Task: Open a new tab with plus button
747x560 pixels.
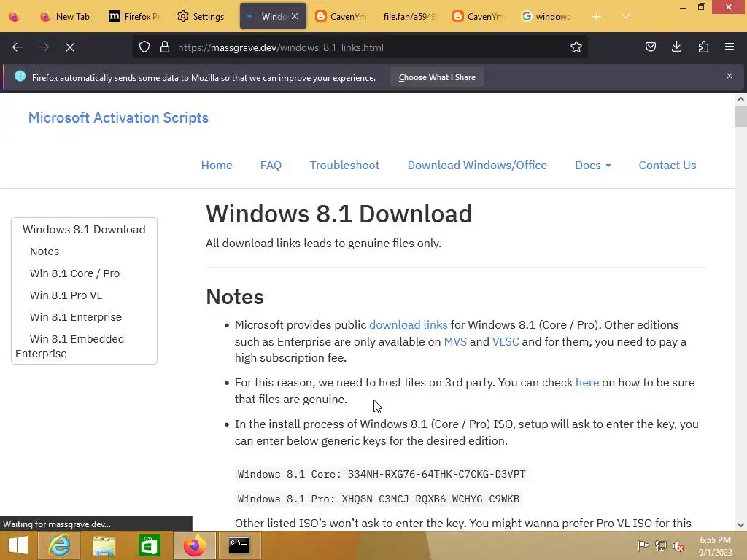Action: click(x=596, y=16)
